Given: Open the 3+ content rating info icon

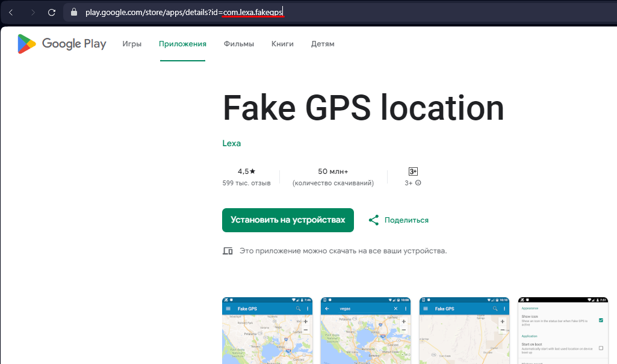Looking at the screenshot, I should (418, 183).
